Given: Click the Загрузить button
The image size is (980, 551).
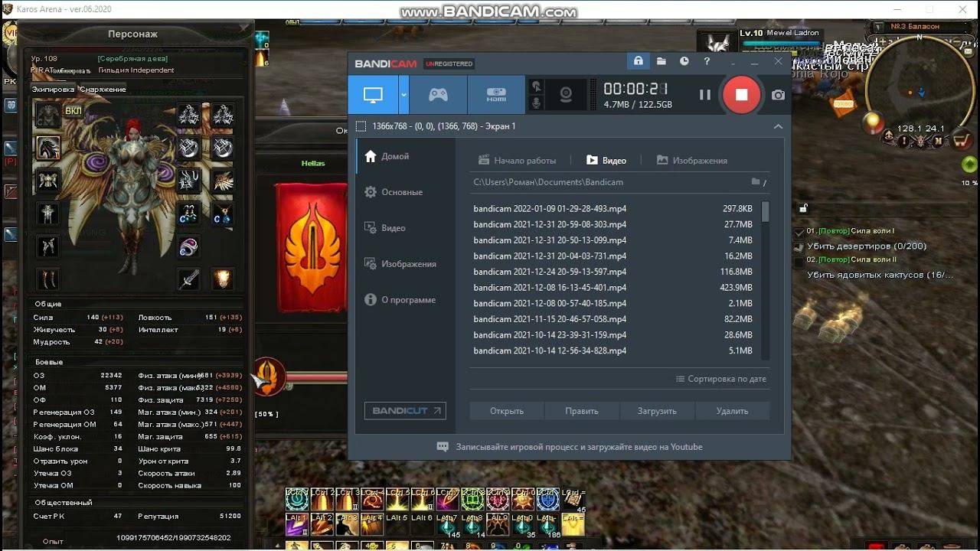Looking at the screenshot, I should tap(657, 411).
